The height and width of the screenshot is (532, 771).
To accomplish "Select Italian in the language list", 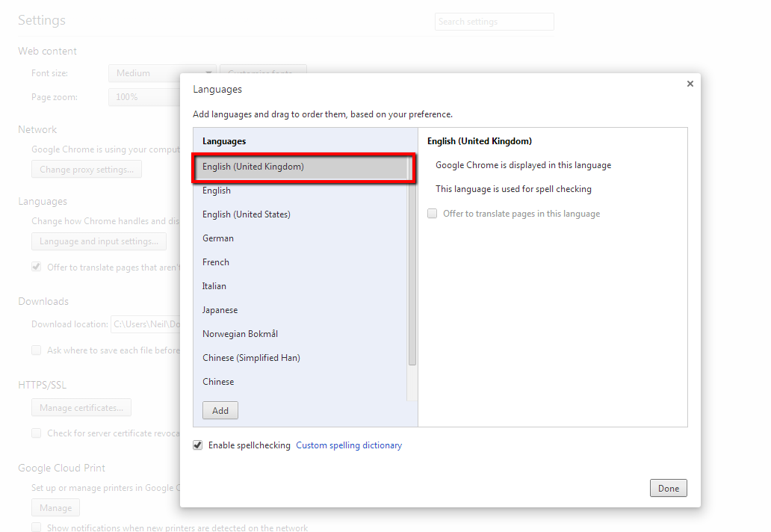I will (x=300, y=286).
